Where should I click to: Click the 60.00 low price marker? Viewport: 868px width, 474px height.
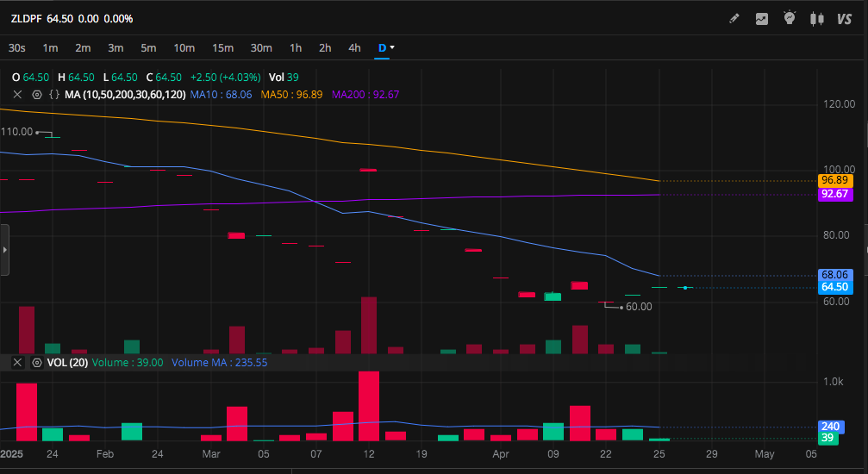tap(638, 306)
